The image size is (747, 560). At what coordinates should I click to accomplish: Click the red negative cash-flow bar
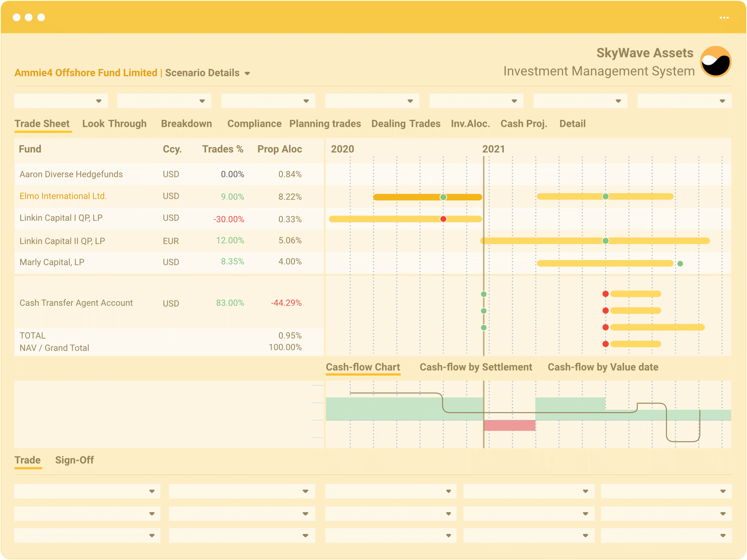click(x=509, y=425)
